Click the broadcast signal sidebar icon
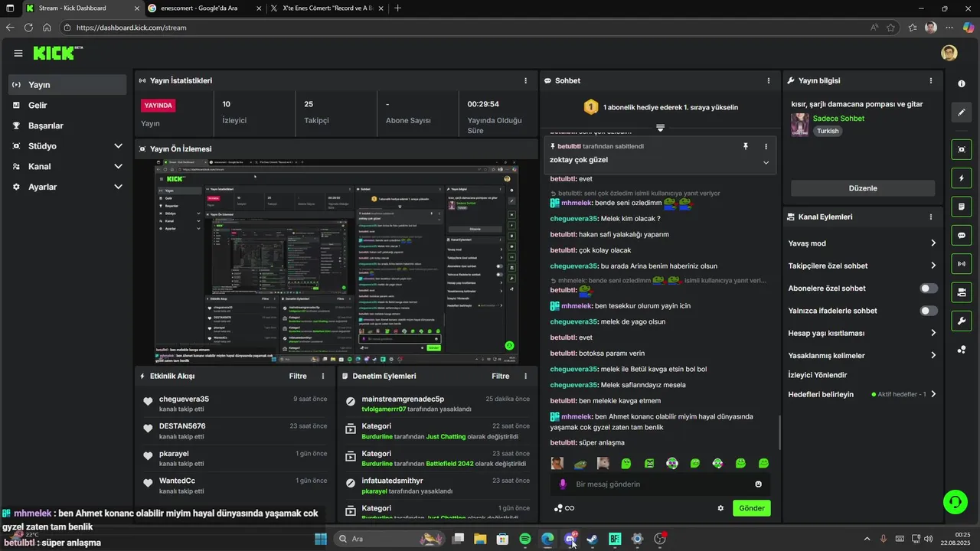The height and width of the screenshot is (551, 980). (x=962, y=264)
